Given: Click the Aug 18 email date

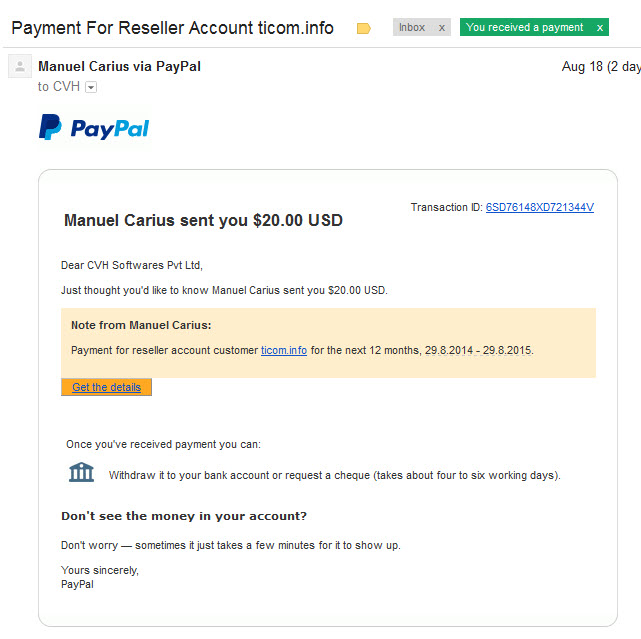Looking at the screenshot, I should tap(601, 66).
